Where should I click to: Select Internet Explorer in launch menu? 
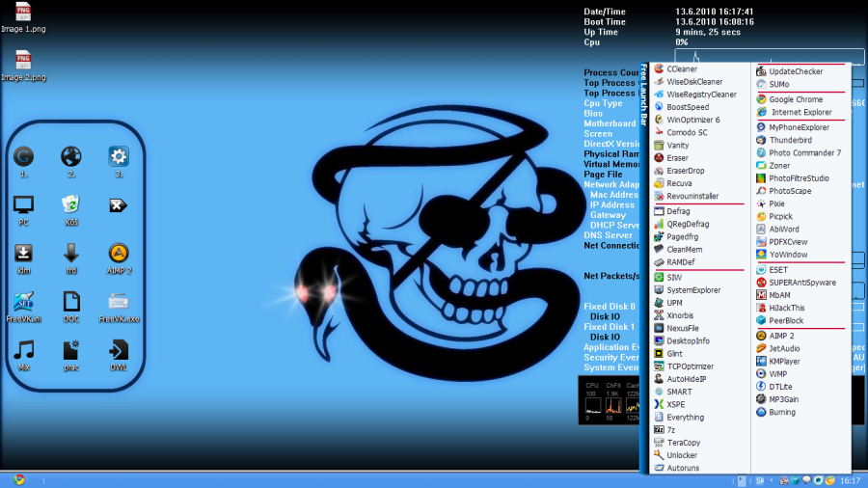click(x=799, y=112)
